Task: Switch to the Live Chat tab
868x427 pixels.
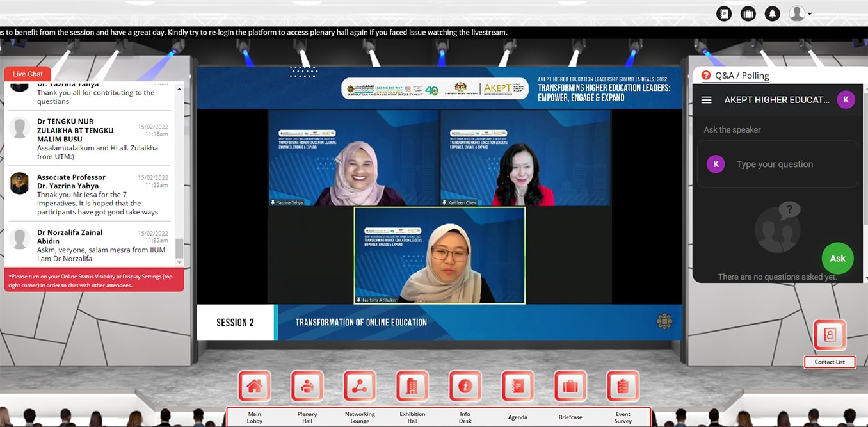Action: click(x=28, y=74)
